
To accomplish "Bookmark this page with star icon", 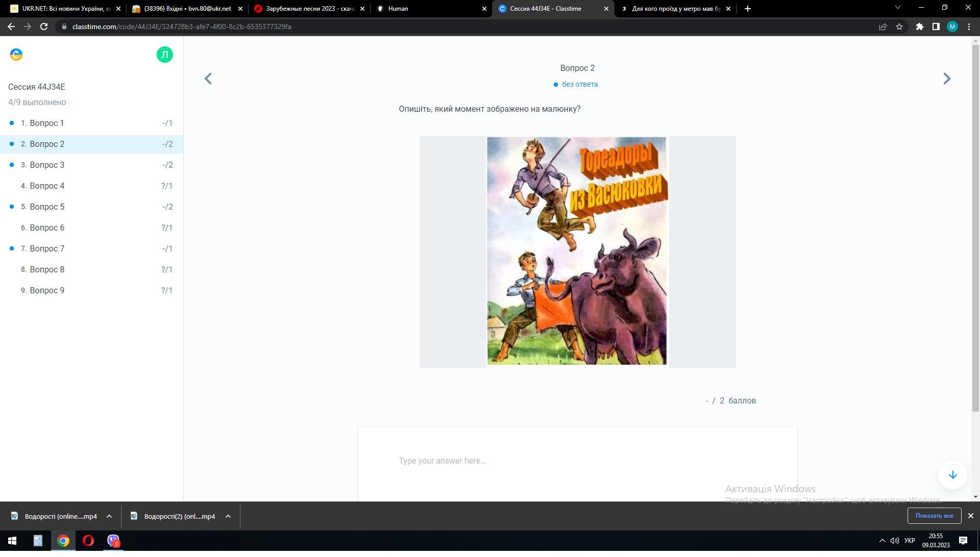I will pyautogui.click(x=899, y=27).
